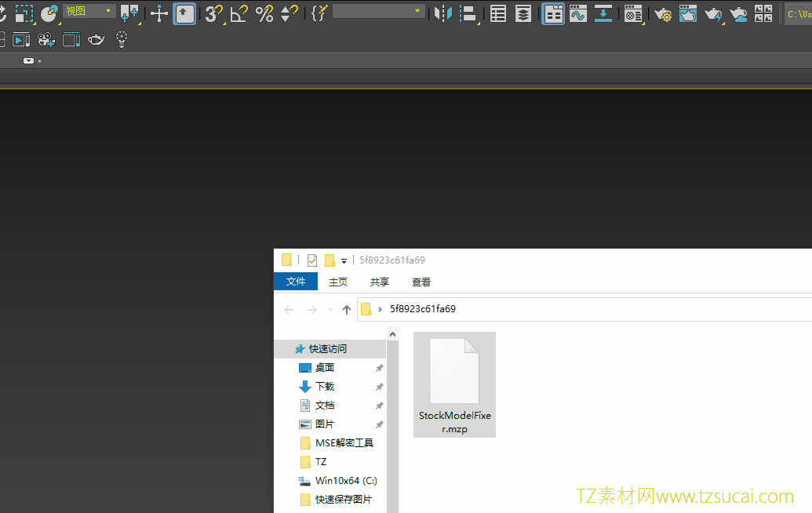Click the Back arrow in Explorer
This screenshot has height=513, width=812.
click(289, 310)
